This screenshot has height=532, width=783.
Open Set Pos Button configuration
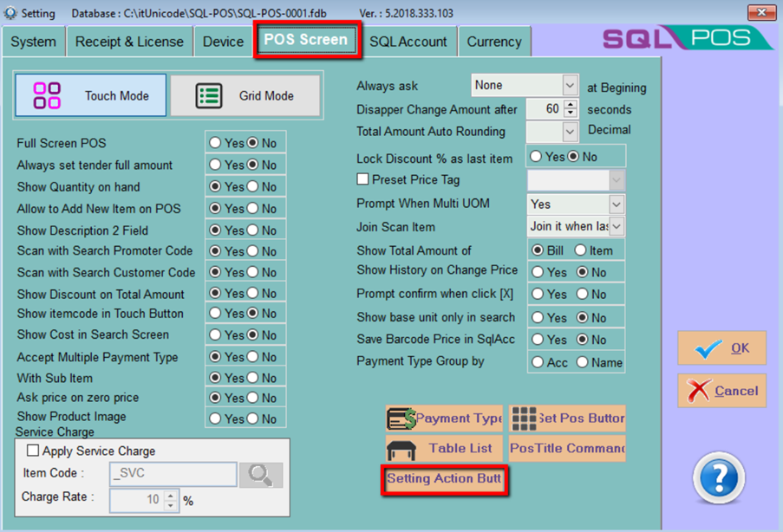(x=567, y=418)
